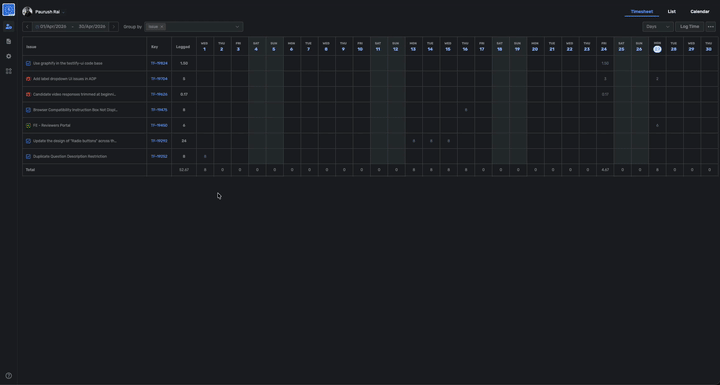Image resolution: width=720 pixels, height=385 pixels.
Task: Click the 30/Apr/2026 end date field
Action: pos(92,27)
